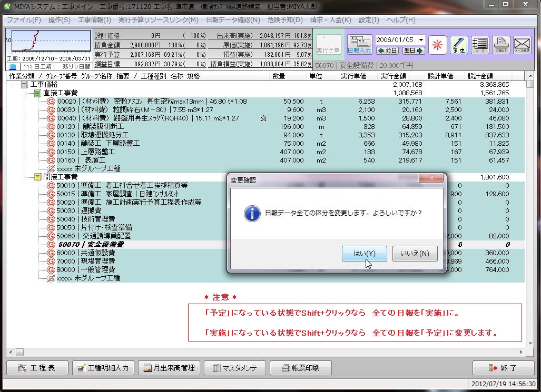Click the G icon of 00020 密粒アスコン row

pyautogui.click(x=51, y=102)
